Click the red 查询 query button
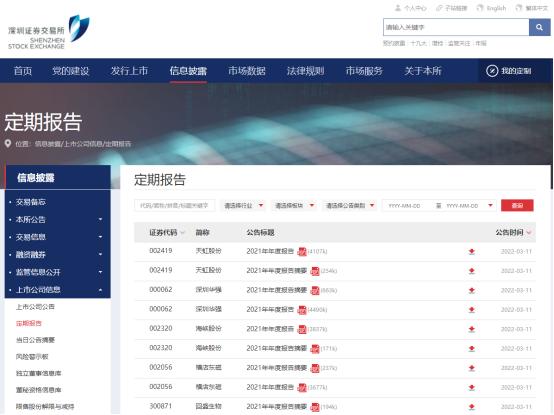The image size is (554, 415). point(517,206)
